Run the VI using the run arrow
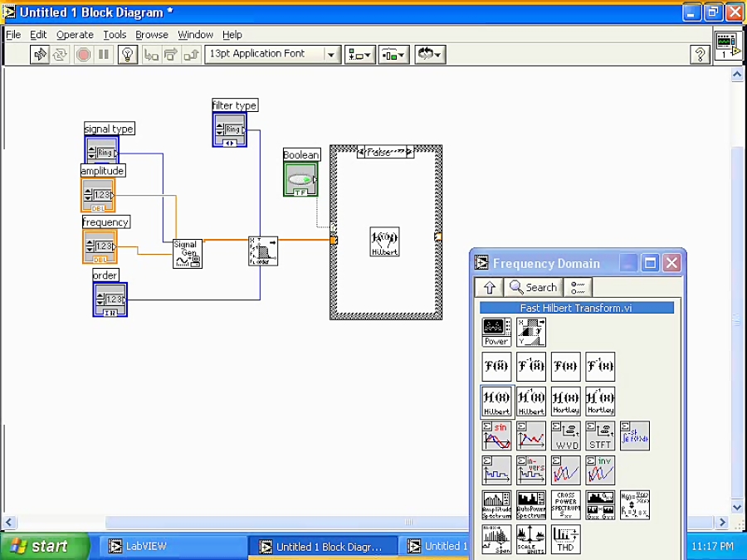Image resolution: width=747 pixels, height=560 pixels. (x=40, y=54)
